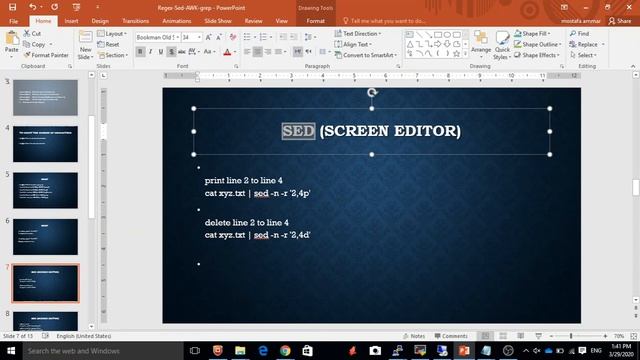Select slide 5 thumbnail
The height and width of the screenshot is (360, 640).
tap(45, 190)
